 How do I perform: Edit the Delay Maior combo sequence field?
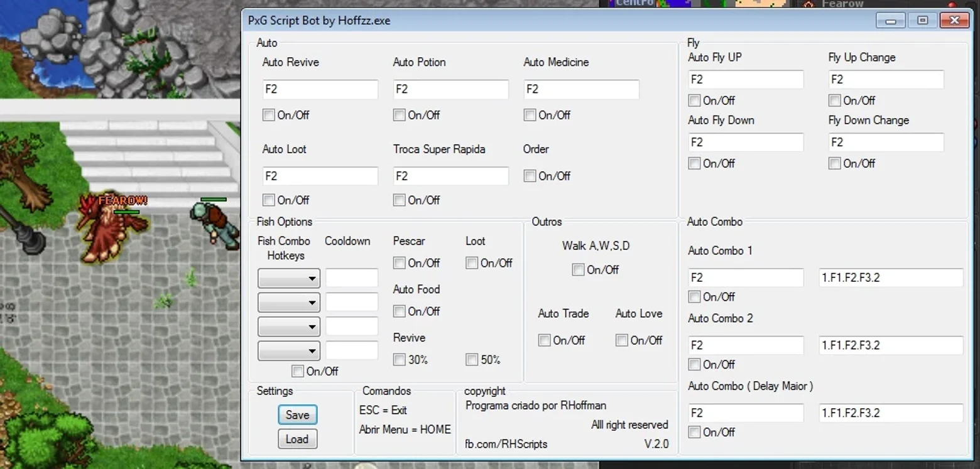(x=891, y=413)
